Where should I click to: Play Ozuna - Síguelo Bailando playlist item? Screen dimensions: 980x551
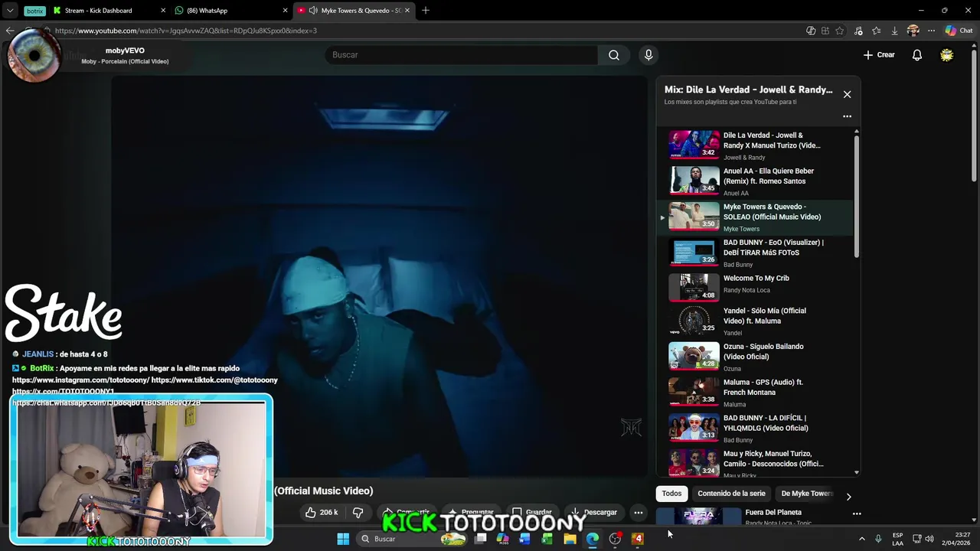coord(754,357)
